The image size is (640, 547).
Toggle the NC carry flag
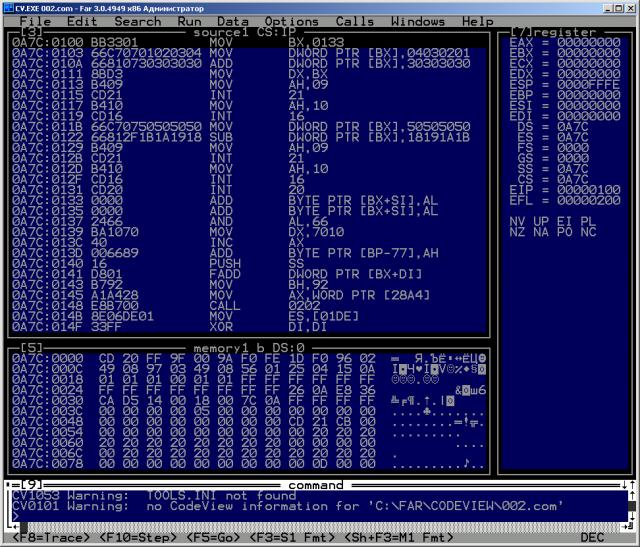tap(589, 231)
